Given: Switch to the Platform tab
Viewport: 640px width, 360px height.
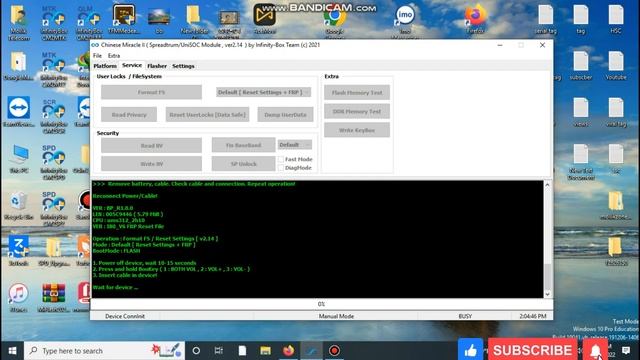Looking at the screenshot, I should coord(105,66).
